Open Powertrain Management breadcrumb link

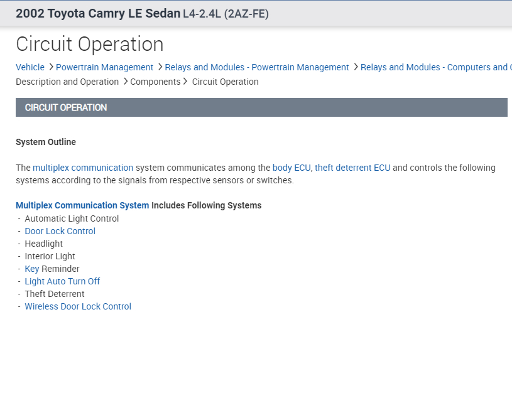tap(104, 67)
